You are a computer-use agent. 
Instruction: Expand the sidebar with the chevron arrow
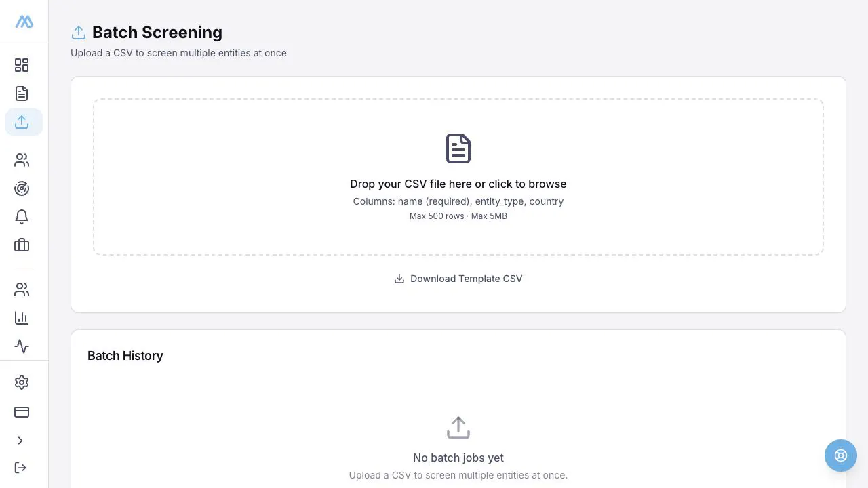coord(20,441)
